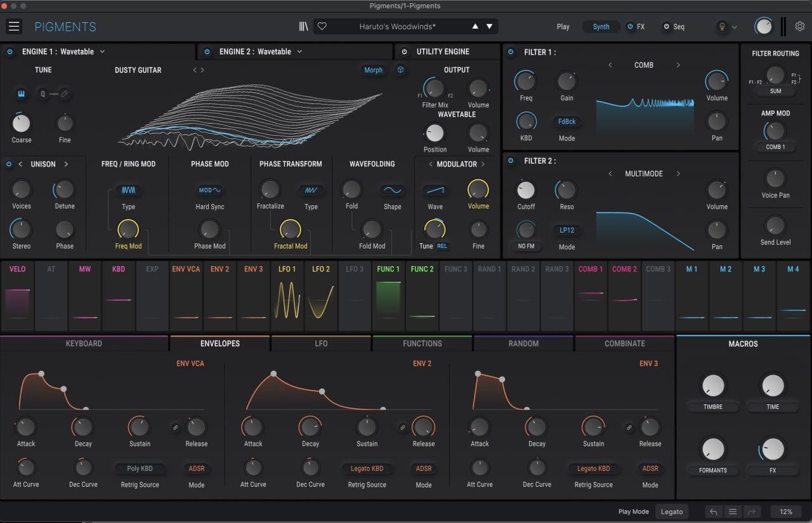The width and height of the screenshot is (812, 523).
Task: Click the Morph globe icon on Engine 1
Action: [x=400, y=70]
